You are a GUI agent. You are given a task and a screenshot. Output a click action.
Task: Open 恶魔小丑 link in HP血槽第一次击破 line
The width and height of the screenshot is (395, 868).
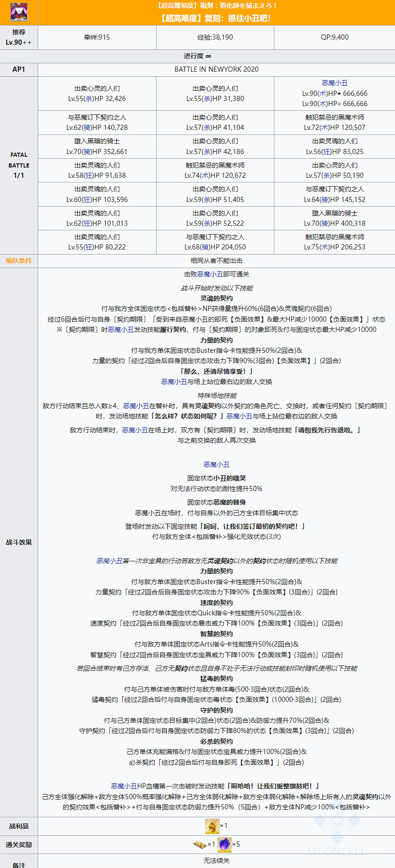124,786
